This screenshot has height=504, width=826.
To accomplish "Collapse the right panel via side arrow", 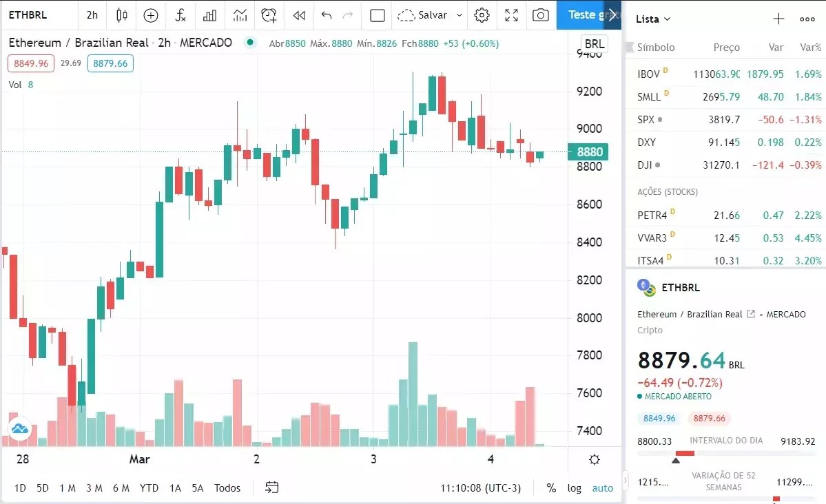I will tap(625, 481).
